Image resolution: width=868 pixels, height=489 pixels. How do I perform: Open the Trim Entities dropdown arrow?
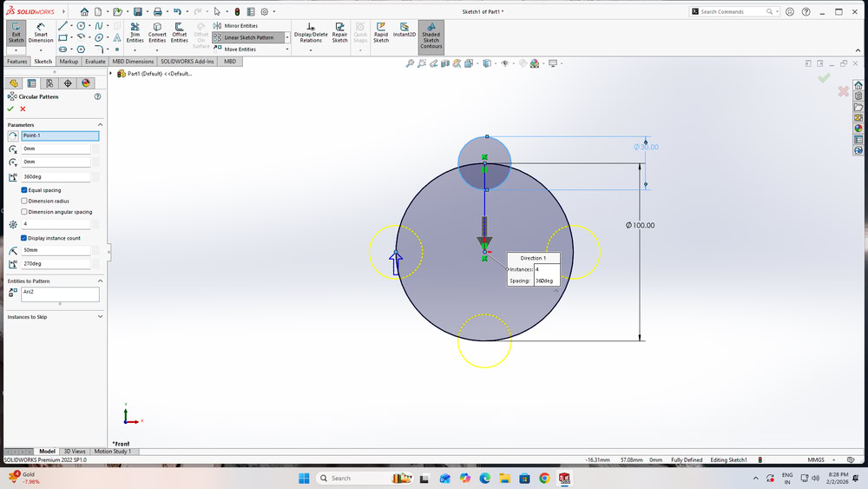click(x=135, y=50)
